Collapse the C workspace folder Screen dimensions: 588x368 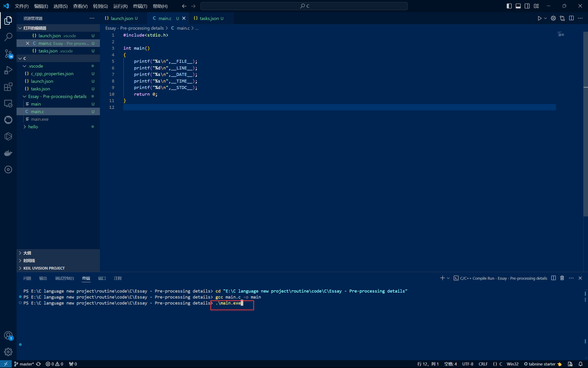58,58
